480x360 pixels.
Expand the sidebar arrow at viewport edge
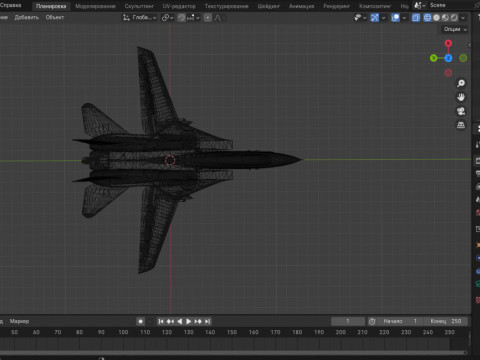click(x=469, y=45)
